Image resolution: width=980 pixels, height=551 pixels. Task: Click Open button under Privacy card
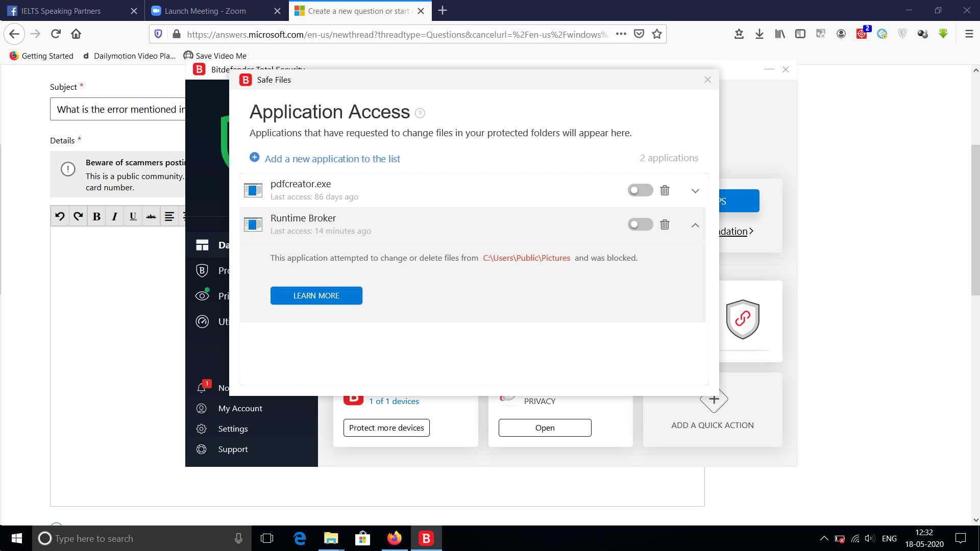545,428
